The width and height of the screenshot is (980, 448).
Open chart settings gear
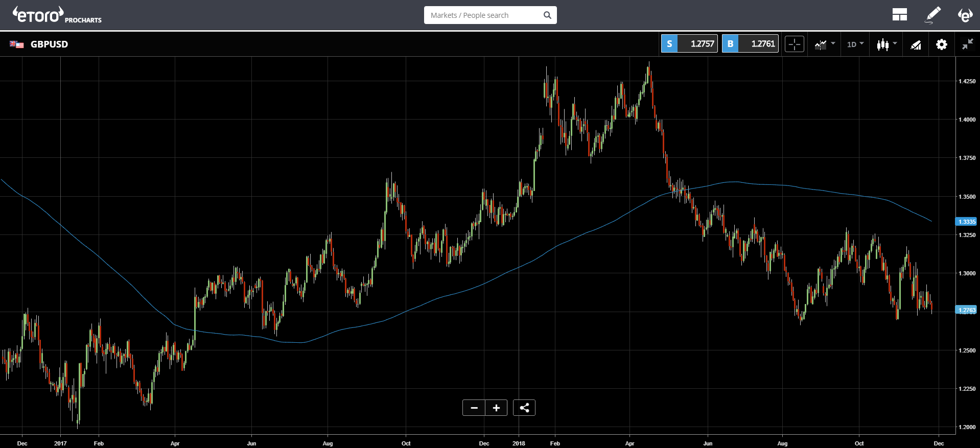pos(941,44)
